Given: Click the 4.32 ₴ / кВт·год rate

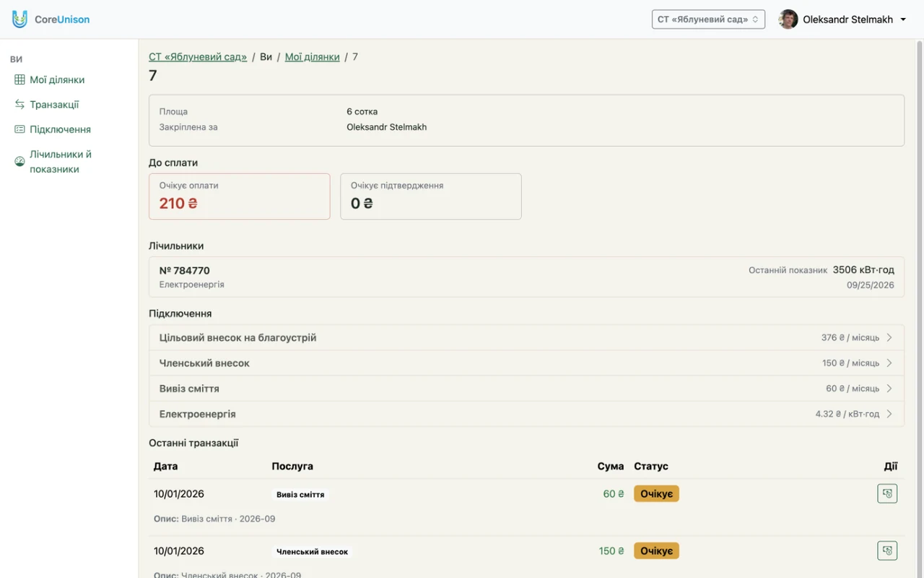Looking at the screenshot, I should click(x=847, y=414).
